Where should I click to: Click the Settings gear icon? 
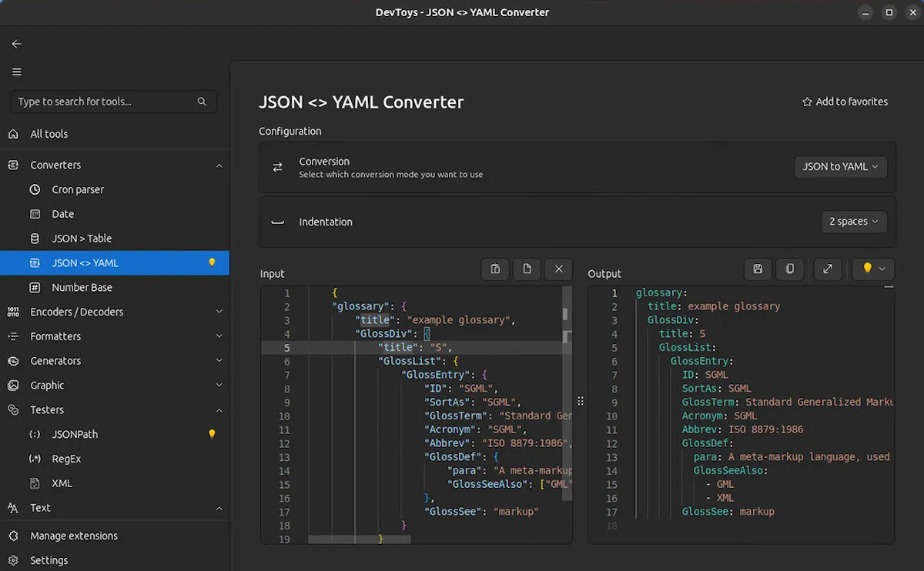click(13, 560)
